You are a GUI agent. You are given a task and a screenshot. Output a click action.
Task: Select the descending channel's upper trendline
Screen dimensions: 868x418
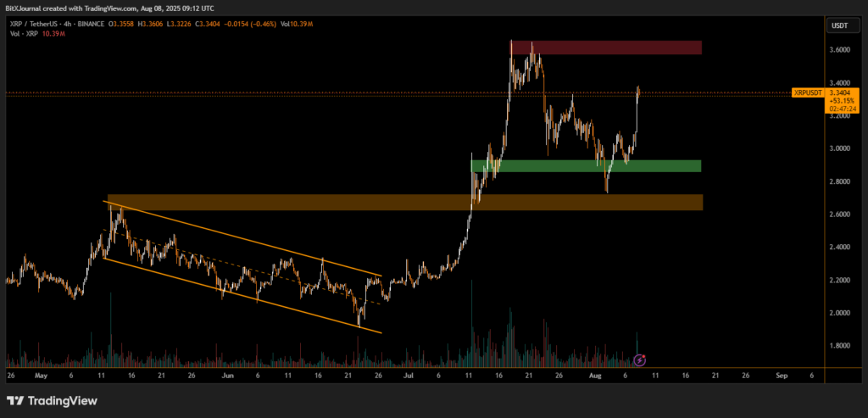coord(246,239)
